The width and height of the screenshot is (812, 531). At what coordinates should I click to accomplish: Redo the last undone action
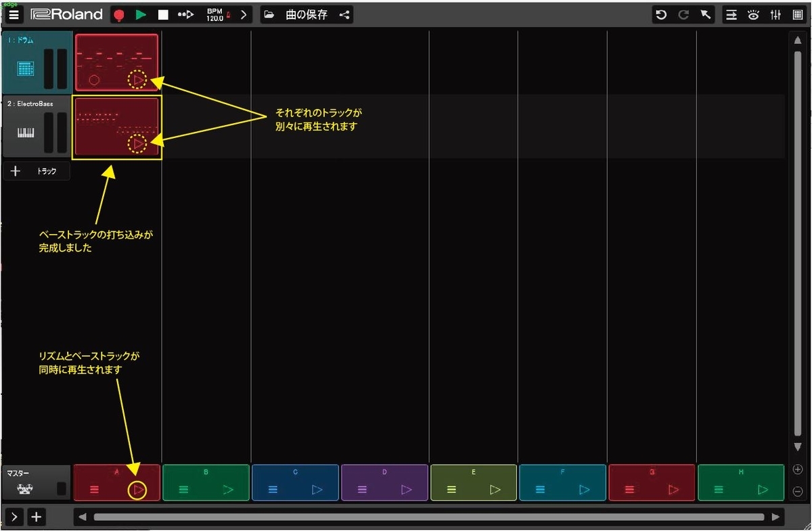click(683, 15)
